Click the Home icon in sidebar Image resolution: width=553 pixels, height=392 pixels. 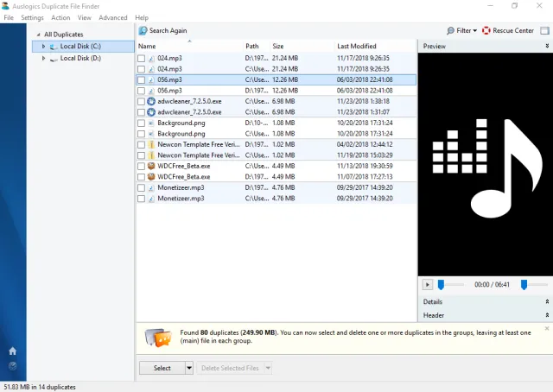(x=13, y=351)
